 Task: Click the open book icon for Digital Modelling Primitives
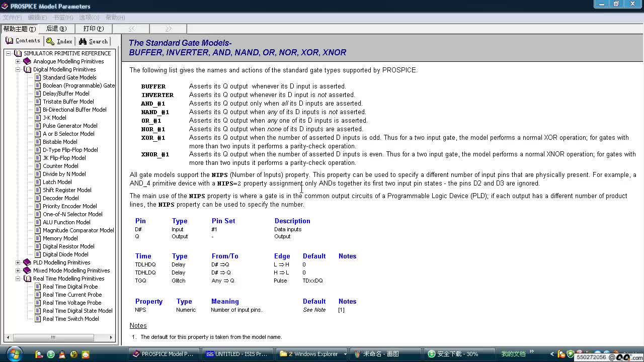27,69
